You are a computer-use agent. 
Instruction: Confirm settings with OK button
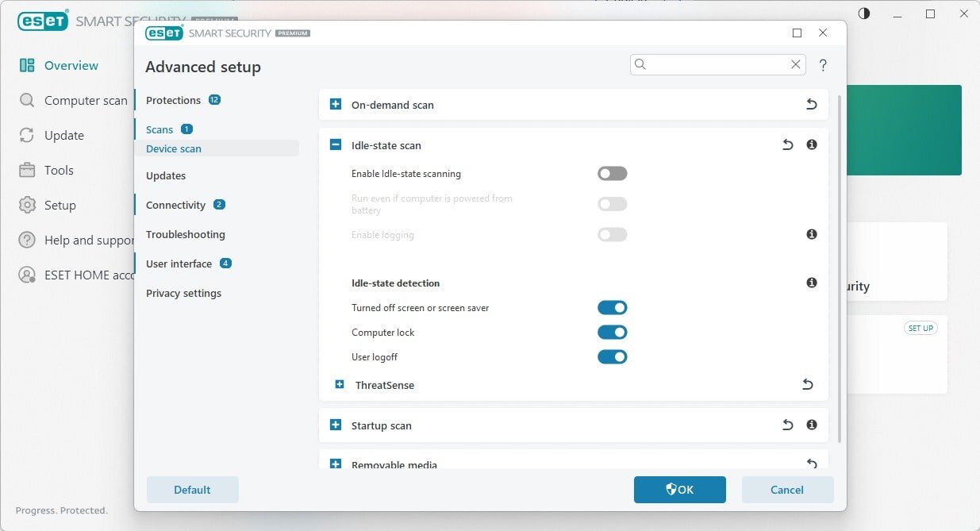[x=680, y=490]
